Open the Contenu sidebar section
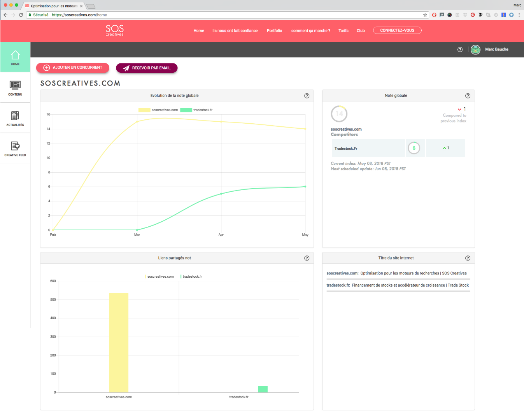This screenshot has height=420, width=524. tap(15, 87)
